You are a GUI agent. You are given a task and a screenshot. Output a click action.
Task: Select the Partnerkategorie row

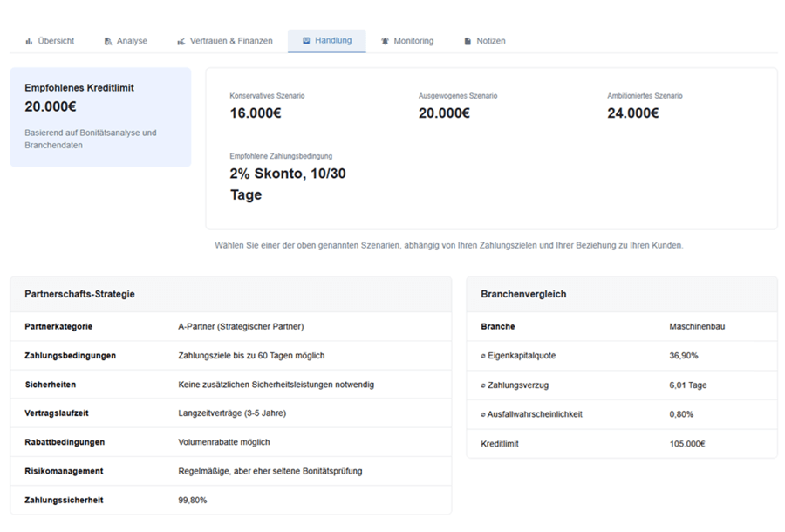pyautogui.click(x=230, y=326)
